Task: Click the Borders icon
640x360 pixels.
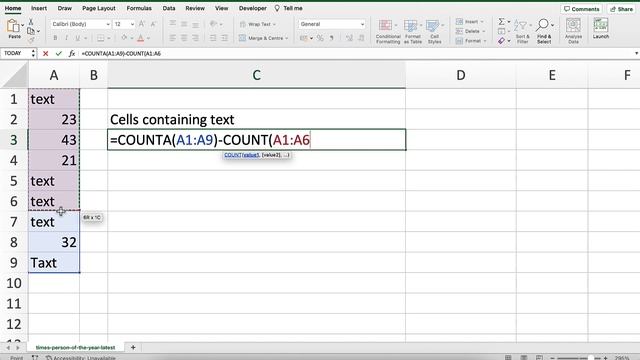Action: [x=100, y=38]
